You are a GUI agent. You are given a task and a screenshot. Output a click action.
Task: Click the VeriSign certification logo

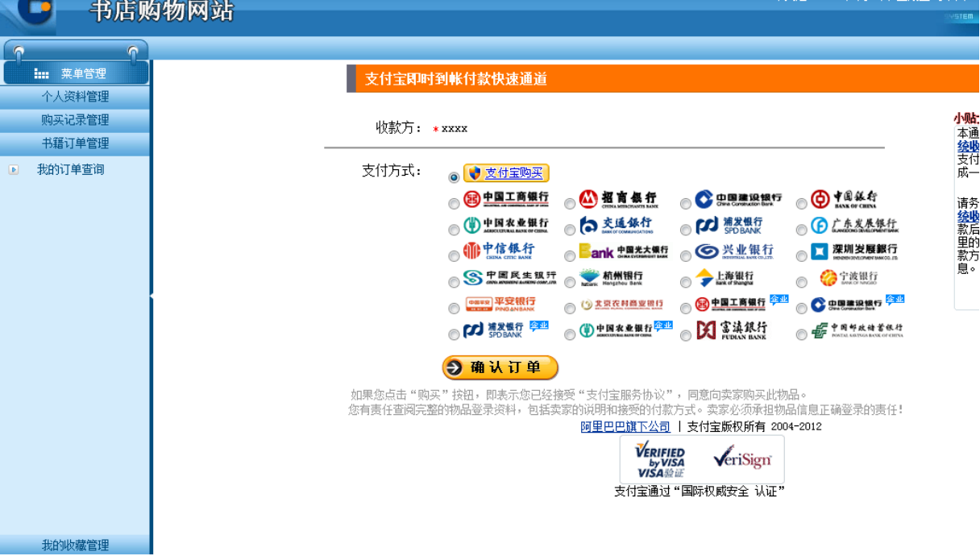click(742, 458)
